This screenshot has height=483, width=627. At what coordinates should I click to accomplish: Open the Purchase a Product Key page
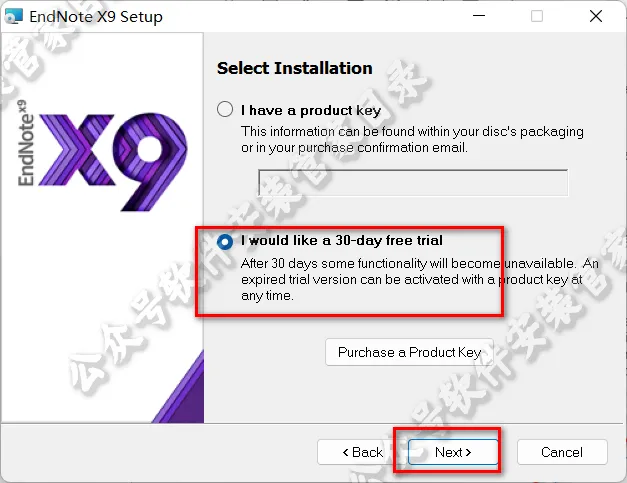point(409,352)
